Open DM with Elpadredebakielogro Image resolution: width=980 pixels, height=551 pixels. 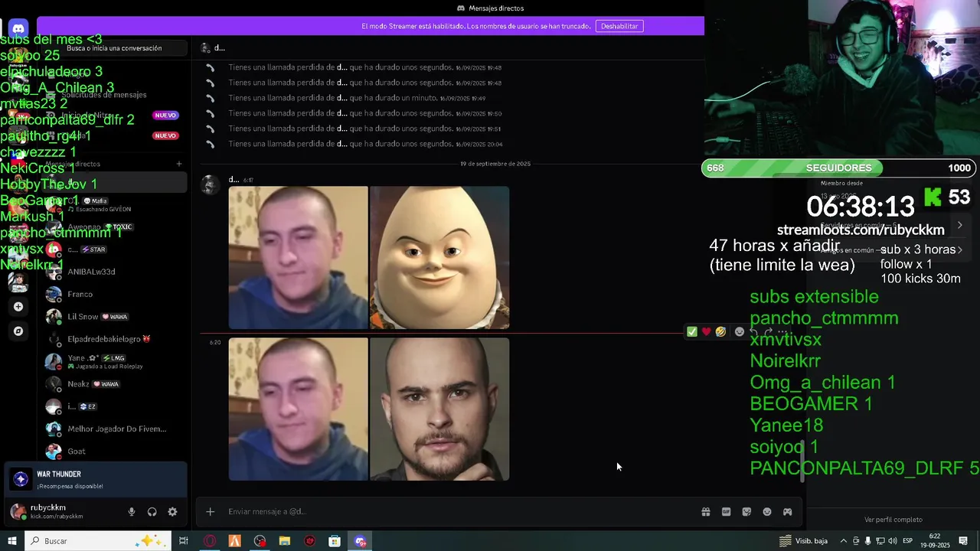[x=115, y=338]
